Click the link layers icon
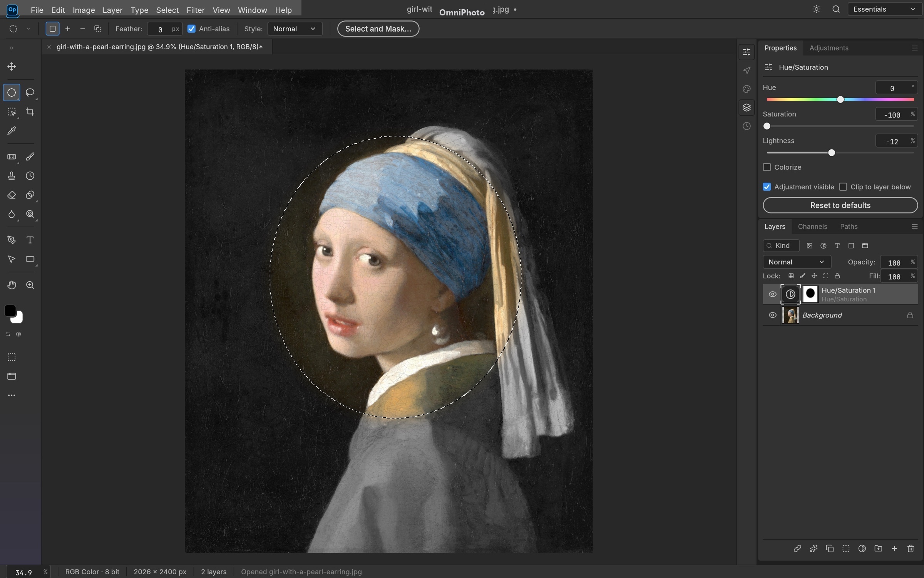 coord(797,548)
